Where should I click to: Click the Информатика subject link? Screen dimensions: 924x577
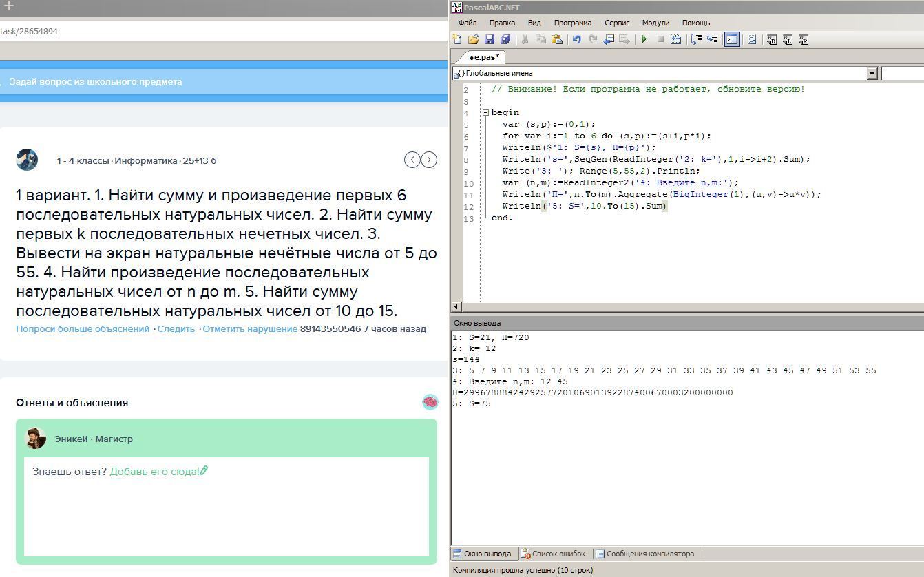tap(146, 161)
